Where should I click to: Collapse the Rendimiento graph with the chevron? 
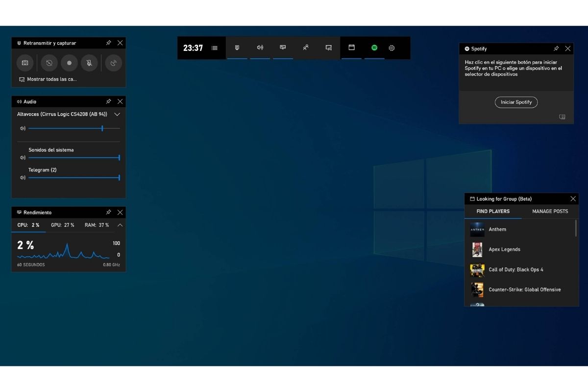point(120,225)
